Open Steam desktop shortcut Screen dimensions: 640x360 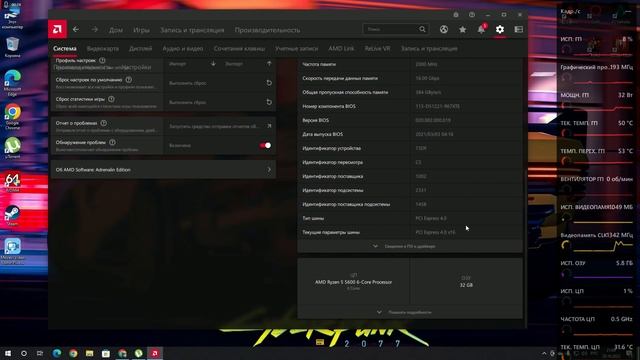[12, 215]
